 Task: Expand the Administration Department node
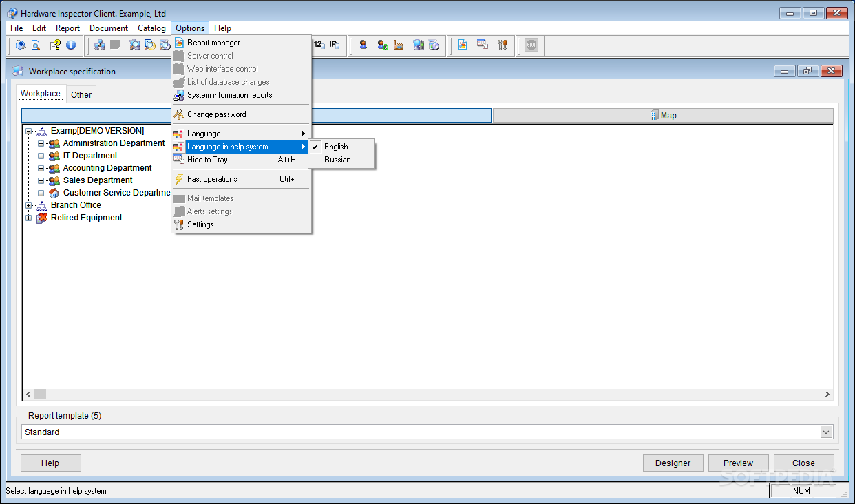(x=41, y=143)
